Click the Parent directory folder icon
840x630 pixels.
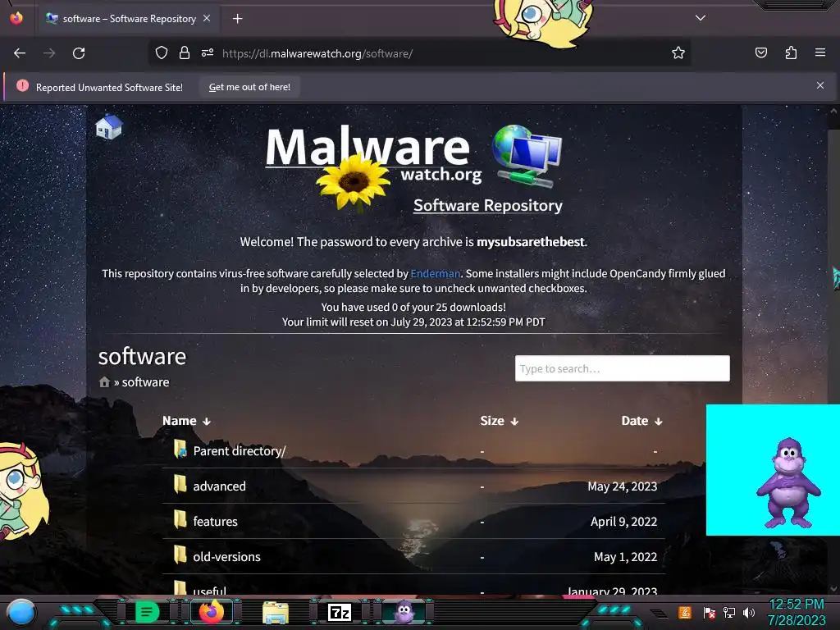180,449
